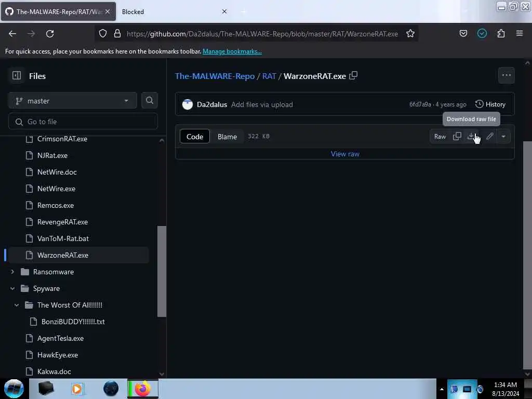Switch to the Blocked tab

coord(170,11)
